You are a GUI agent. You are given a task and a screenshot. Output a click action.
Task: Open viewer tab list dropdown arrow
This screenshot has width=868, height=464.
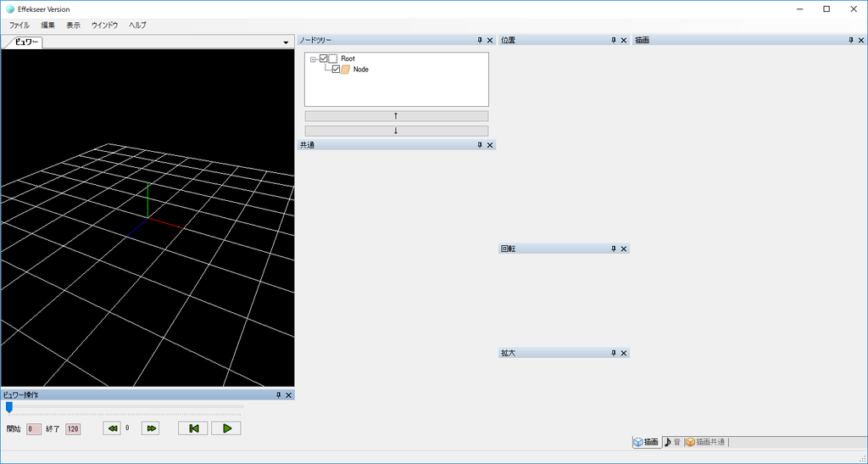click(286, 42)
